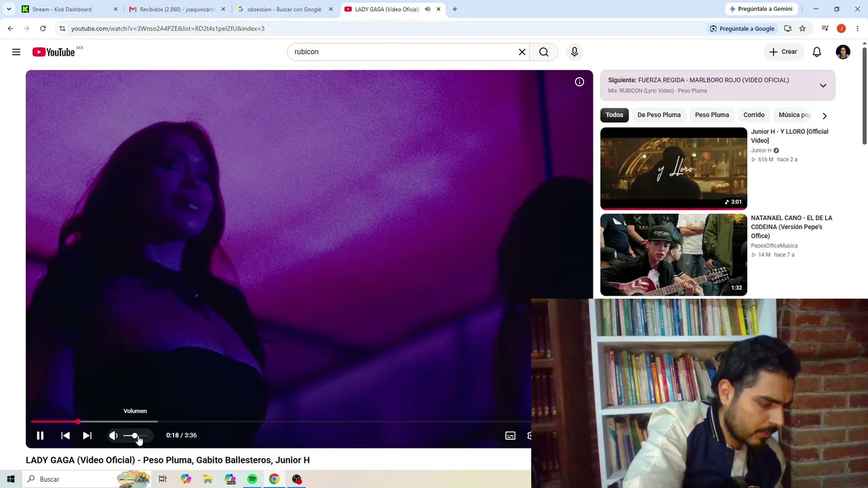Screen dimensions: 868x488
Task: Open the Chrome three-dot menu
Action: click(x=857, y=28)
